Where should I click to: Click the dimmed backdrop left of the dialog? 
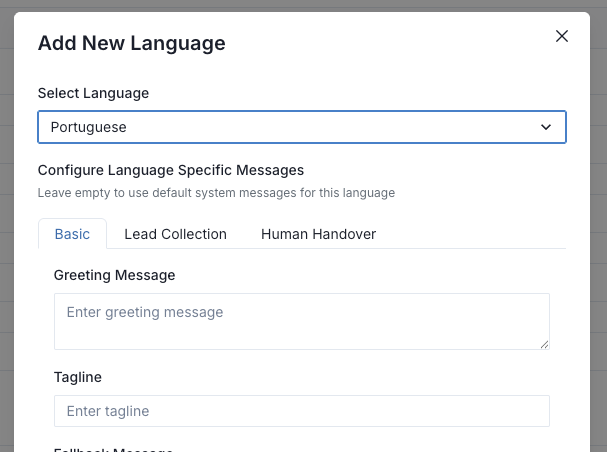tap(6, 250)
